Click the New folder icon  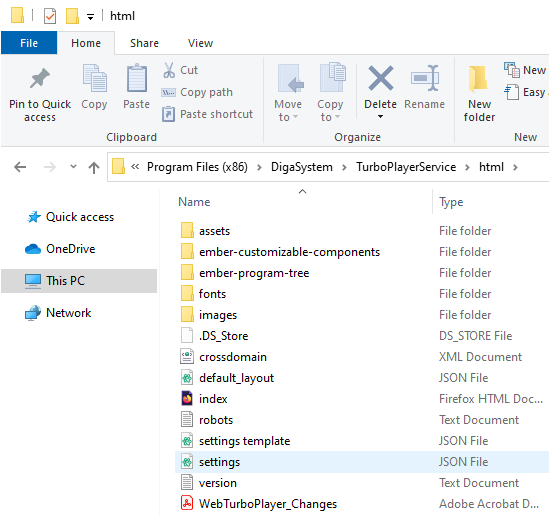[478, 78]
